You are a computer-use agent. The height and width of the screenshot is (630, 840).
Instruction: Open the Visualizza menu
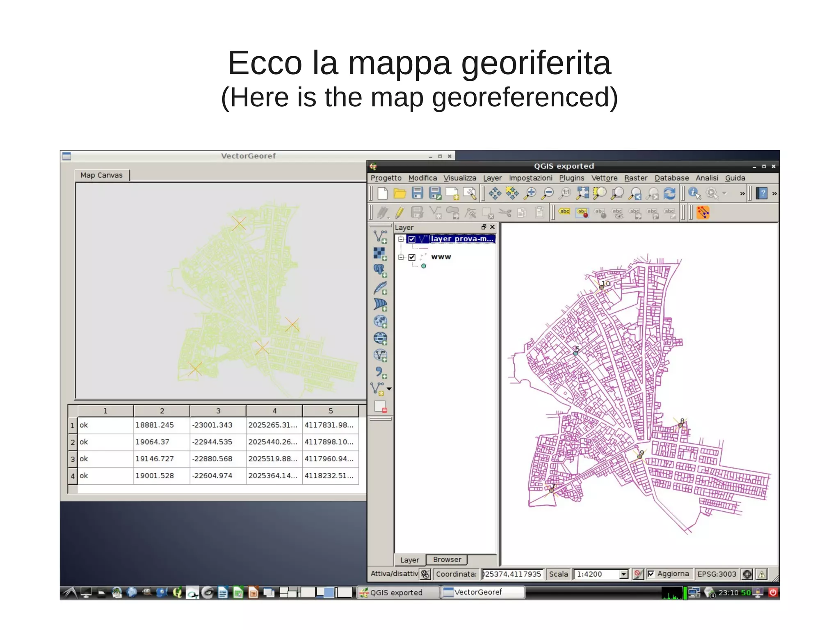[x=460, y=178]
